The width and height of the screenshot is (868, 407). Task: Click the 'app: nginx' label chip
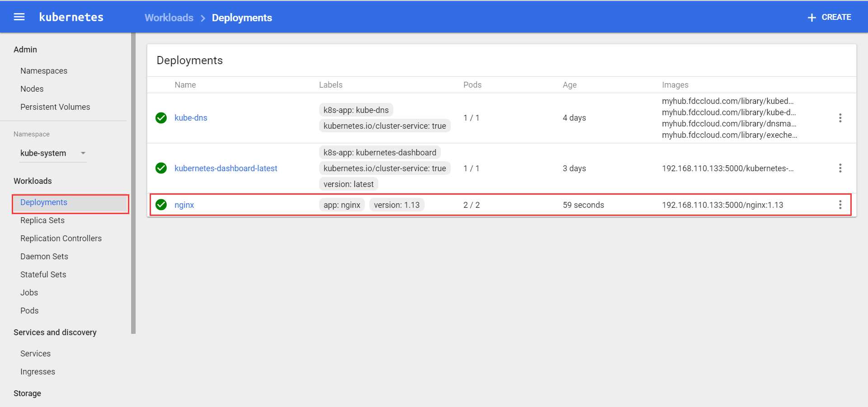coord(342,205)
